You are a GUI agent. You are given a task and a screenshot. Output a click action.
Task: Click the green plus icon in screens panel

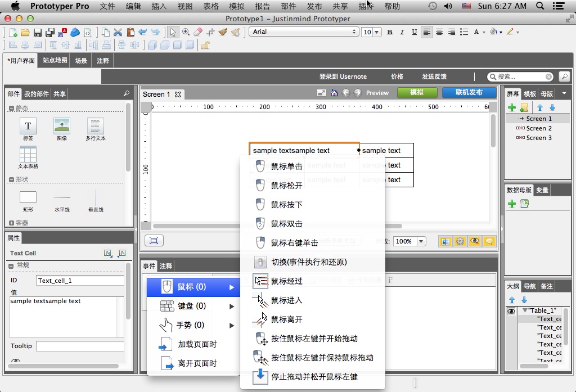click(511, 107)
